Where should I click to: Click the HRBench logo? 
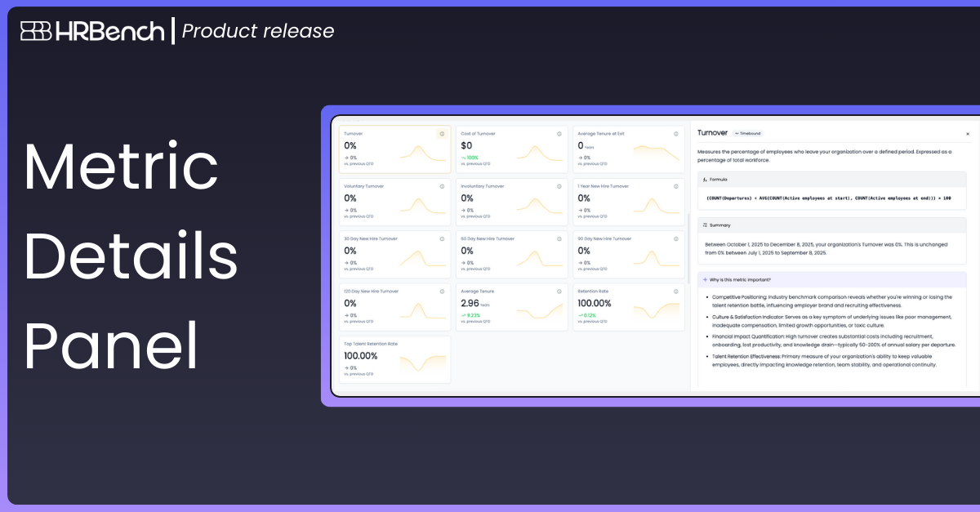(x=92, y=31)
